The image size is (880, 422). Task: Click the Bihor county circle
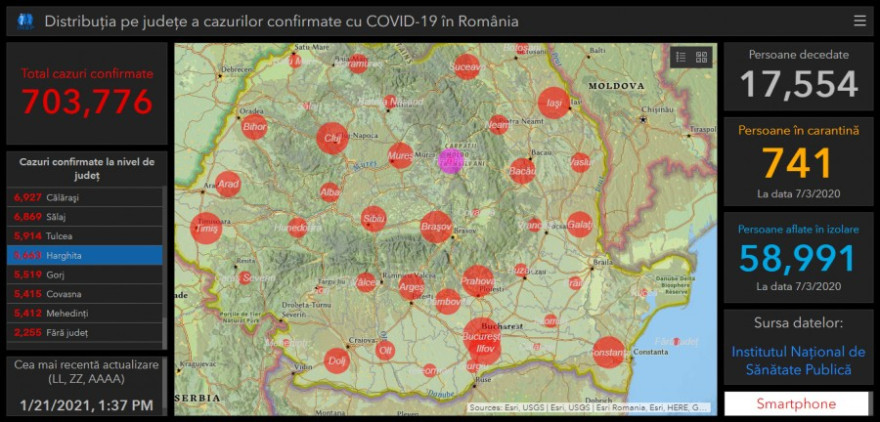click(255, 129)
